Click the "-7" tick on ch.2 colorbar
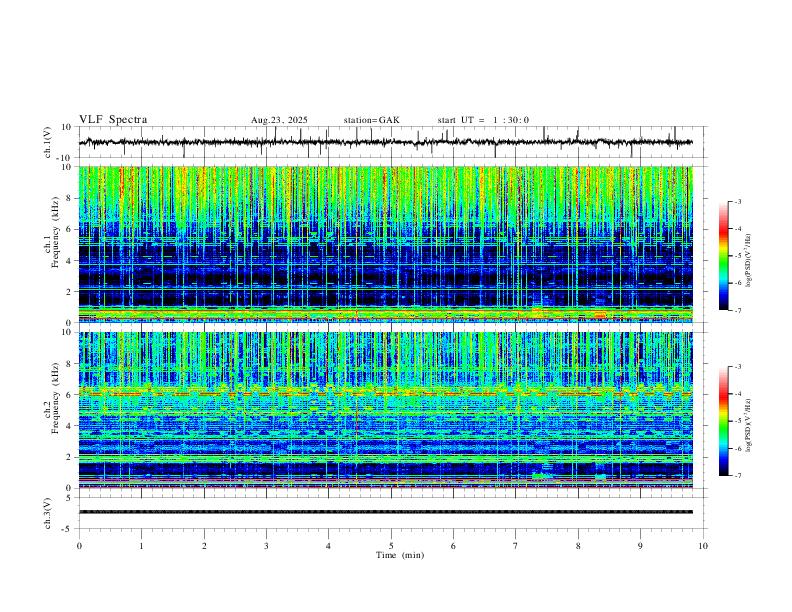 coord(737,476)
